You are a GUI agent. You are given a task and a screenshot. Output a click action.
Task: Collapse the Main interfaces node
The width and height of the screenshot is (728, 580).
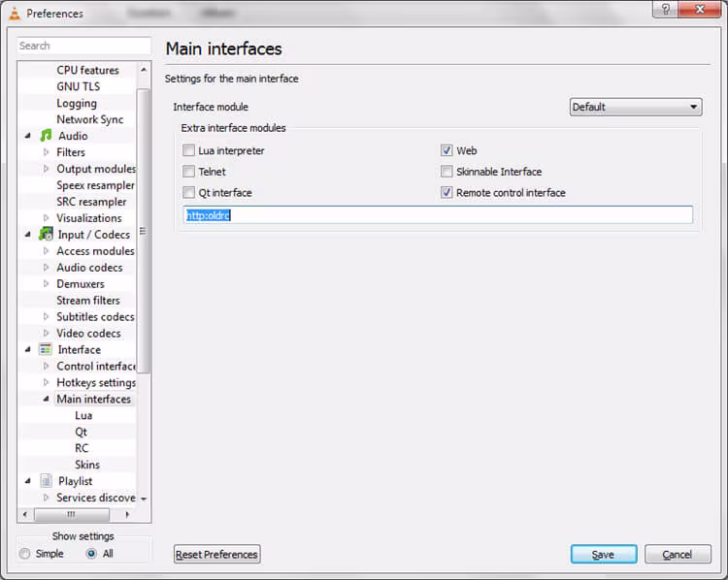[46, 399]
